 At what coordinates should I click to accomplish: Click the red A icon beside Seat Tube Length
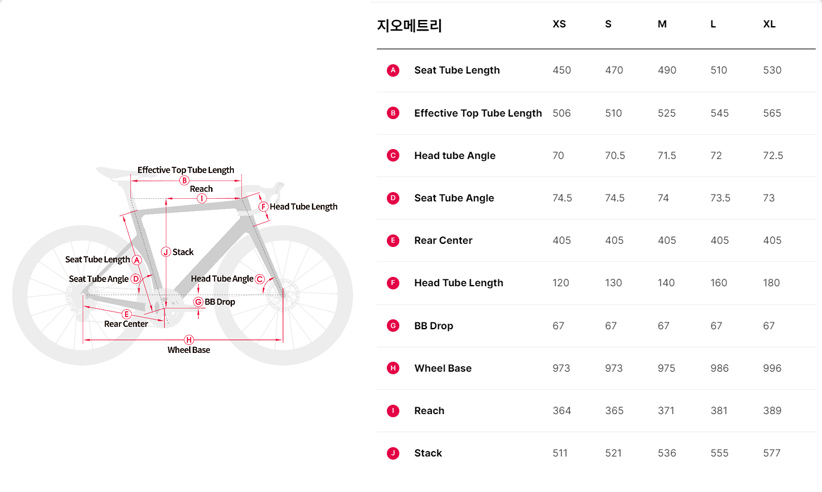393,70
